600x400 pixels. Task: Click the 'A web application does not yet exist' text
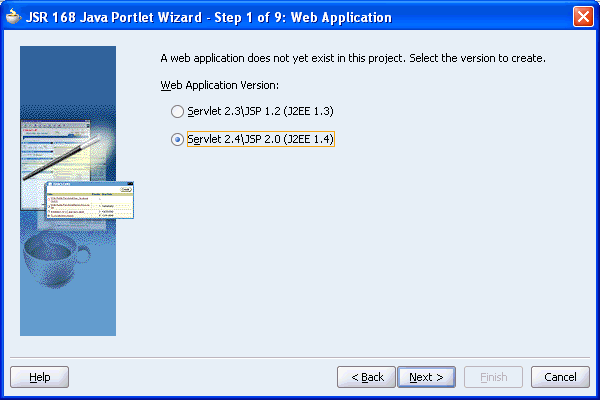pos(353,58)
